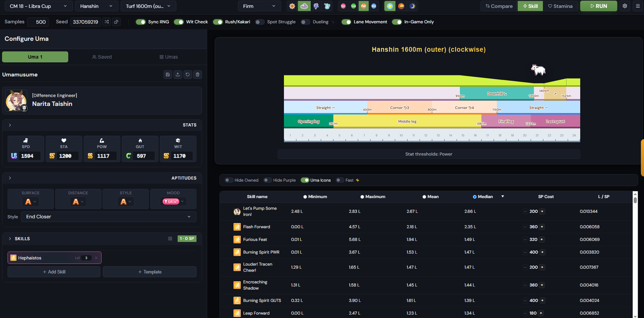Toggle Wit Check switch
The width and height of the screenshot is (644, 318).
179,22
